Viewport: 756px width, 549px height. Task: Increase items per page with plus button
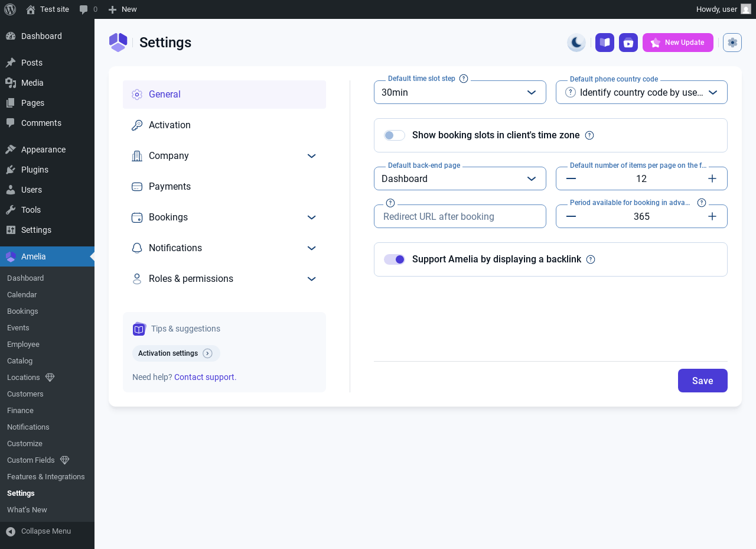click(712, 178)
